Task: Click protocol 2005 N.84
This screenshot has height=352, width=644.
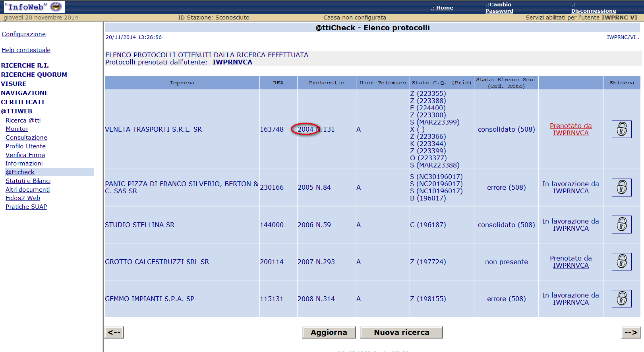Action: click(x=314, y=187)
